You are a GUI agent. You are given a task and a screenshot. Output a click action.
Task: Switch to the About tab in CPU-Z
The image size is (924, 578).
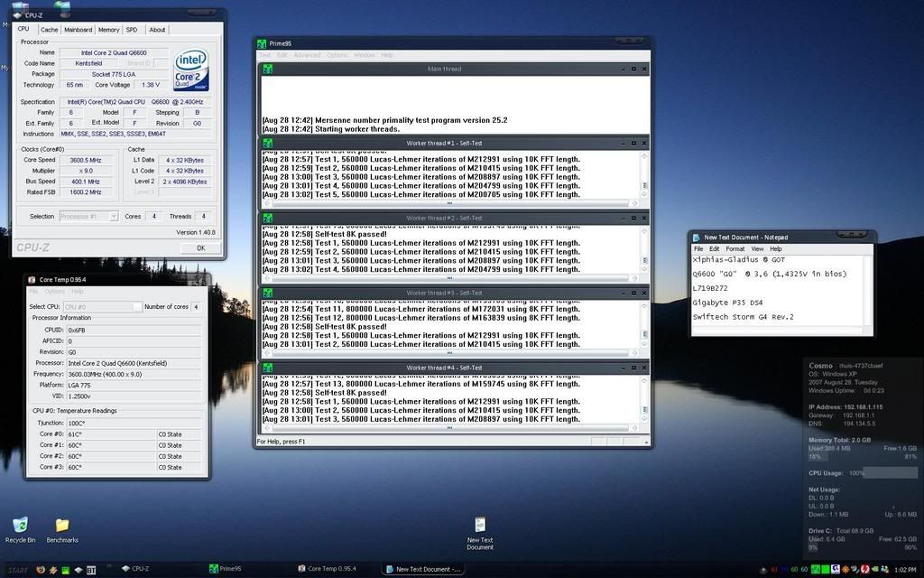[157, 30]
